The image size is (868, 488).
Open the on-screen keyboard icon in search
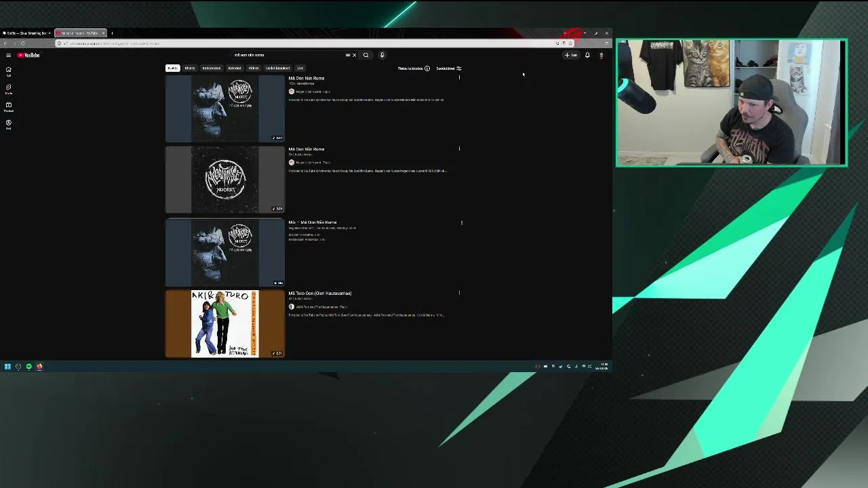[x=348, y=55]
